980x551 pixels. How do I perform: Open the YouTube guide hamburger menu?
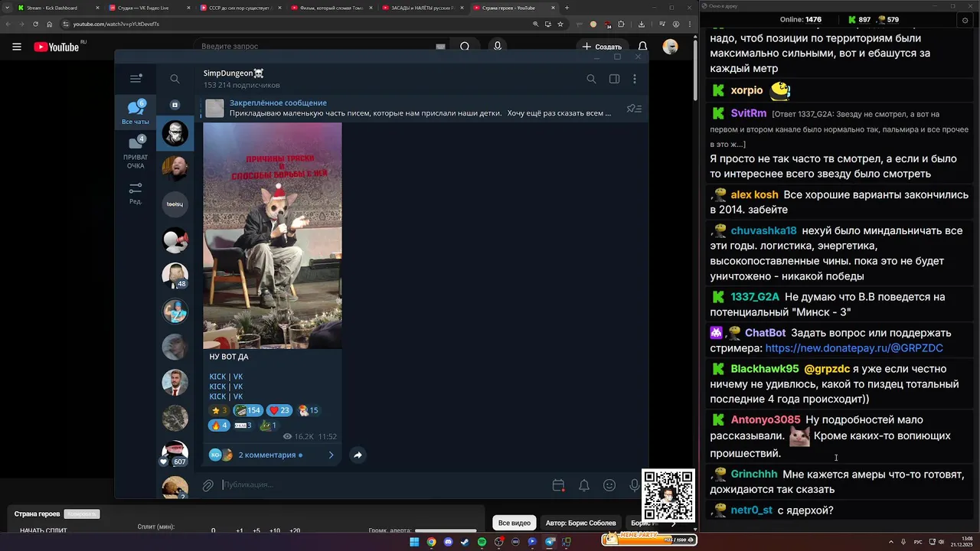(x=17, y=47)
